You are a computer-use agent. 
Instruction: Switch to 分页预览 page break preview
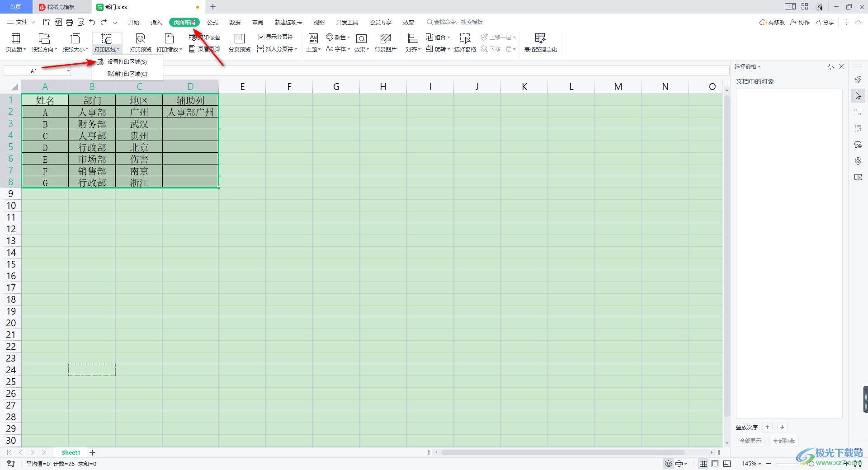240,43
